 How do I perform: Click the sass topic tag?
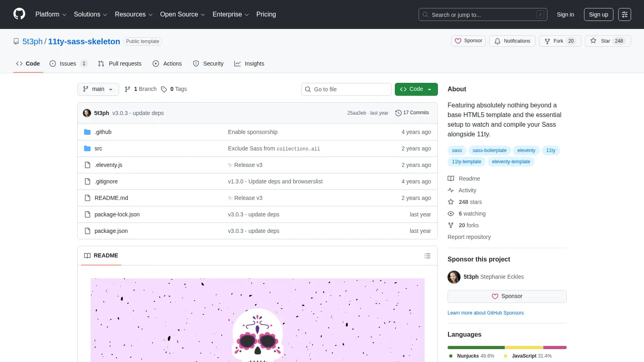click(457, 150)
